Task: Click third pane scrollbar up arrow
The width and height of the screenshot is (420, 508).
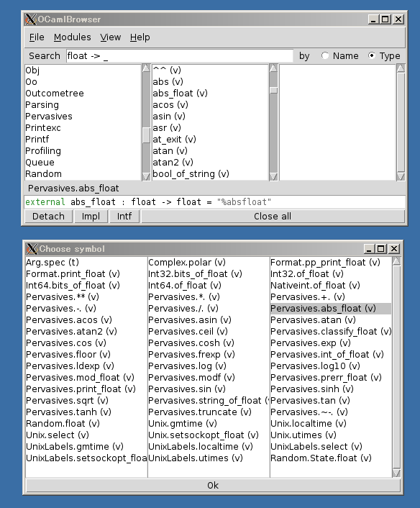Action: (x=401, y=68)
